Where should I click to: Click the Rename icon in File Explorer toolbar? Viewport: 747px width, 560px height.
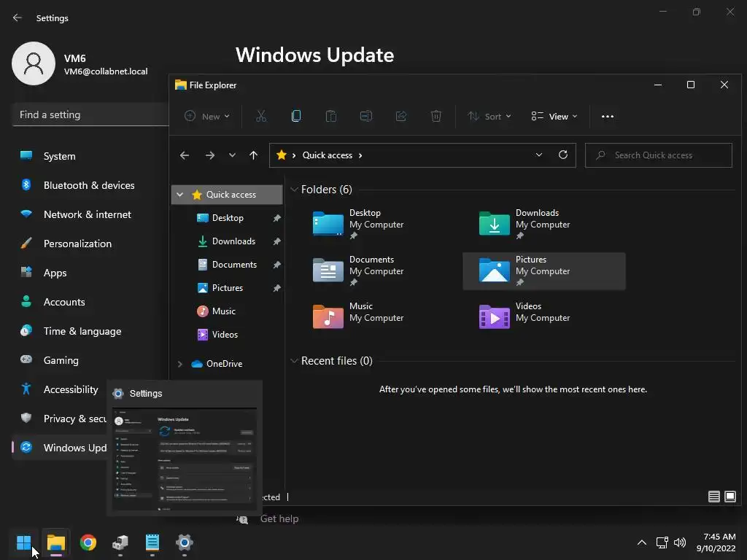[x=366, y=116]
